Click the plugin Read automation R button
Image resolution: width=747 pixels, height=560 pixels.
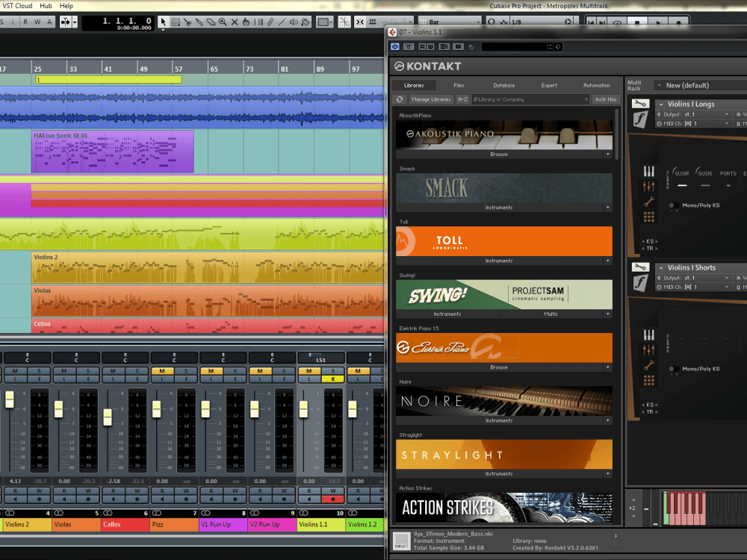click(423, 46)
